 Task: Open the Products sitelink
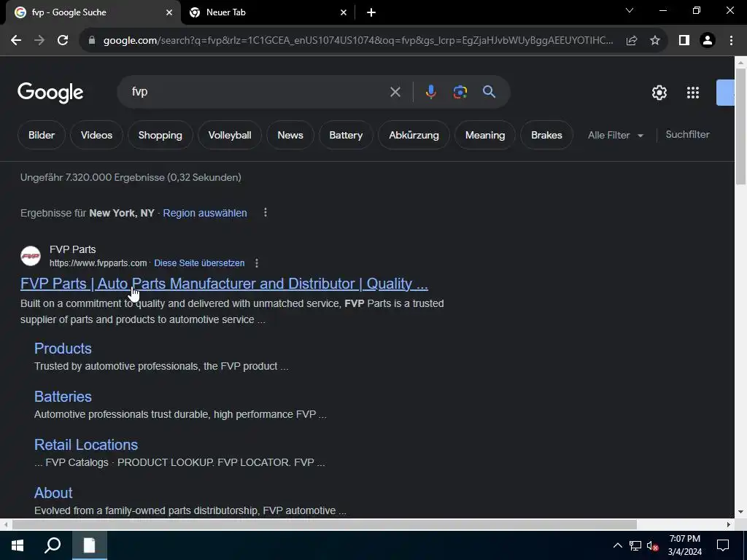63,348
